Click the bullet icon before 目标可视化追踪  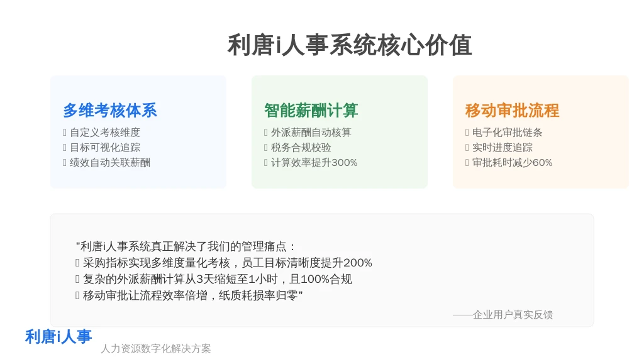pos(65,147)
